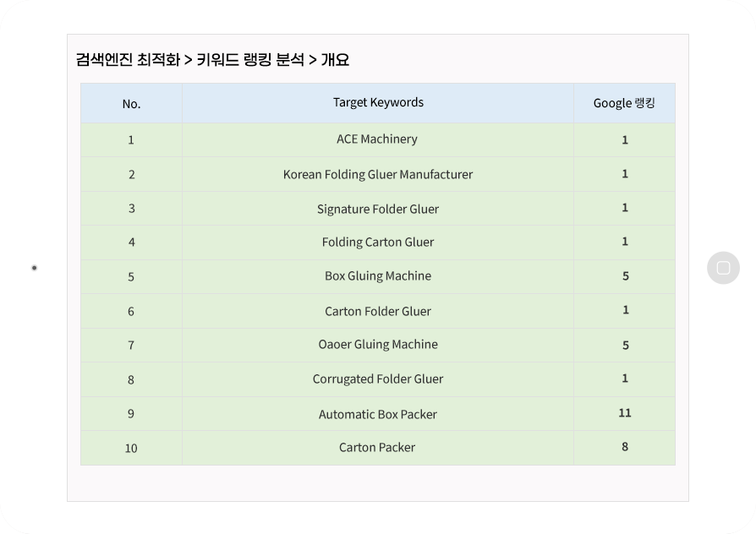
Task: Click row number 10 cell
Action: 131,448
